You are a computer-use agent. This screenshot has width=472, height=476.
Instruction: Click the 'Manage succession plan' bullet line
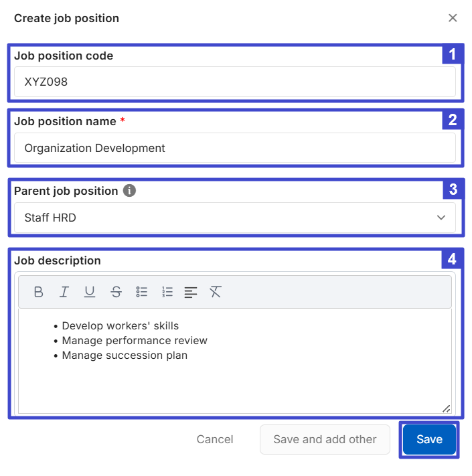pyautogui.click(x=125, y=355)
